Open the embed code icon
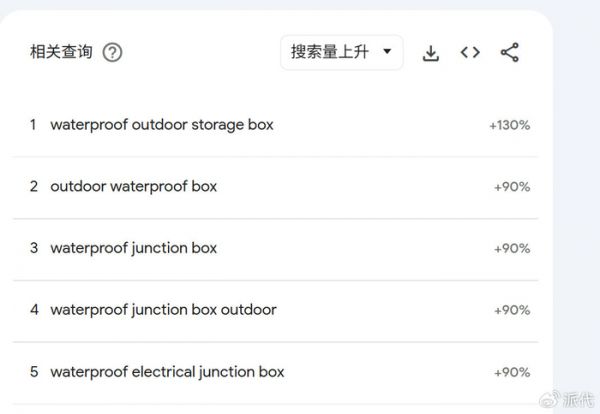The image size is (600, 414). point(470,53)
